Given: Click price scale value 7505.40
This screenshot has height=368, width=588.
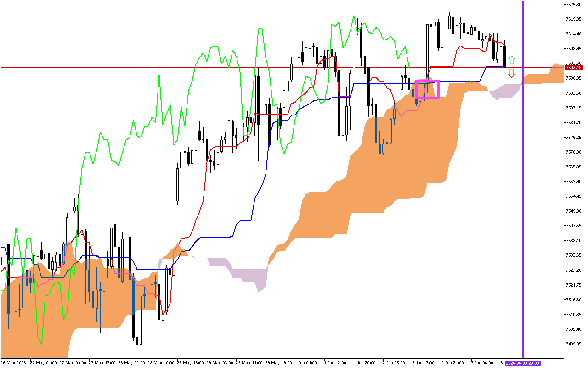Looking at the screenshot, I should (573, 329).
